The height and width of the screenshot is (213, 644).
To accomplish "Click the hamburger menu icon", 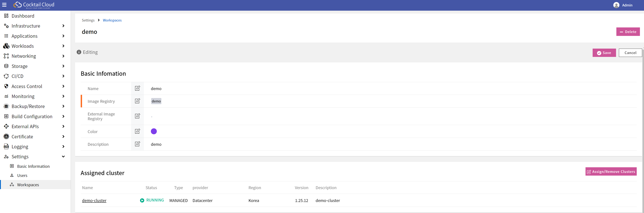I will [4, 5].
